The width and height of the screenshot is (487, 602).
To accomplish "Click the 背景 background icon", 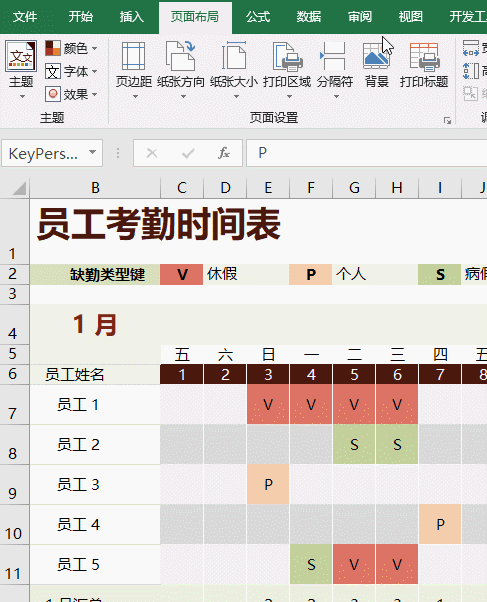I will pos(377,64).
